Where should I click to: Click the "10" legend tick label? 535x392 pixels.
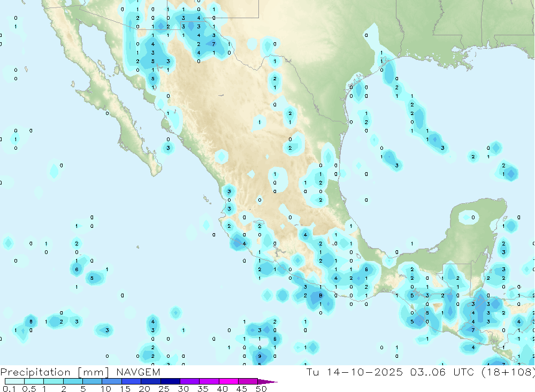tap(106, 389)
